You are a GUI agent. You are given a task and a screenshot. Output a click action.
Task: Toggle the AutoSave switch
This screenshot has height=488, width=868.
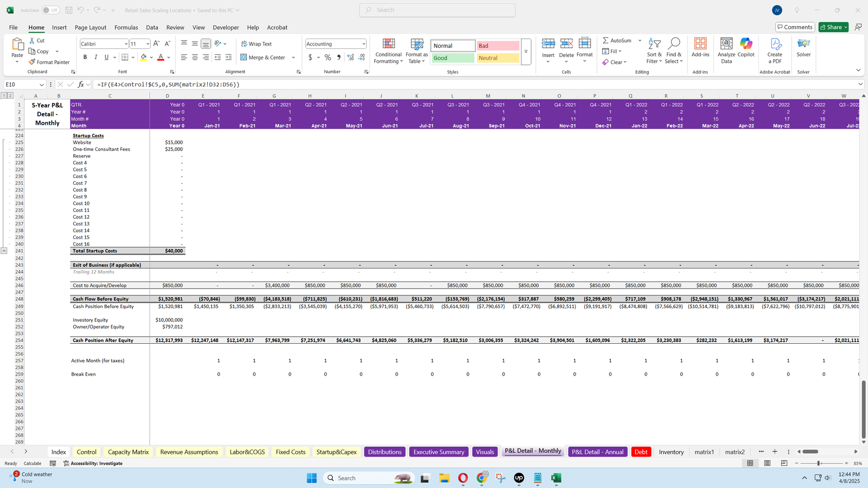click(50, 10)
